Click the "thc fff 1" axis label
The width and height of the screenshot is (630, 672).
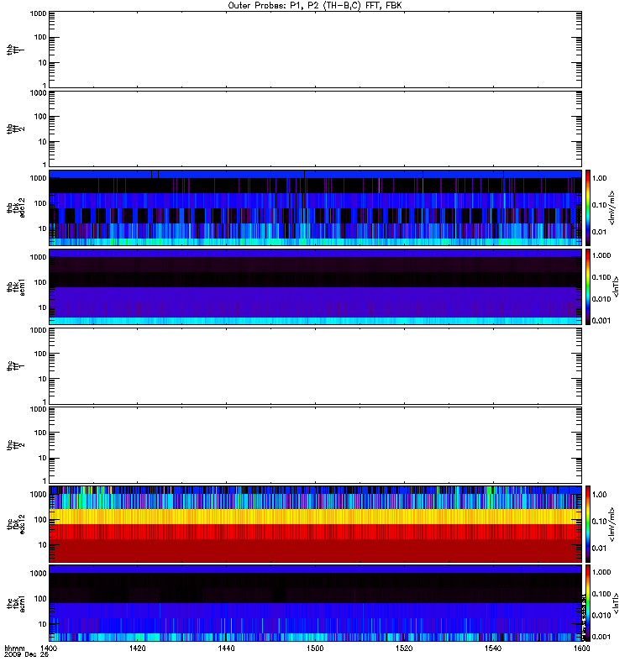coord(15,366)
